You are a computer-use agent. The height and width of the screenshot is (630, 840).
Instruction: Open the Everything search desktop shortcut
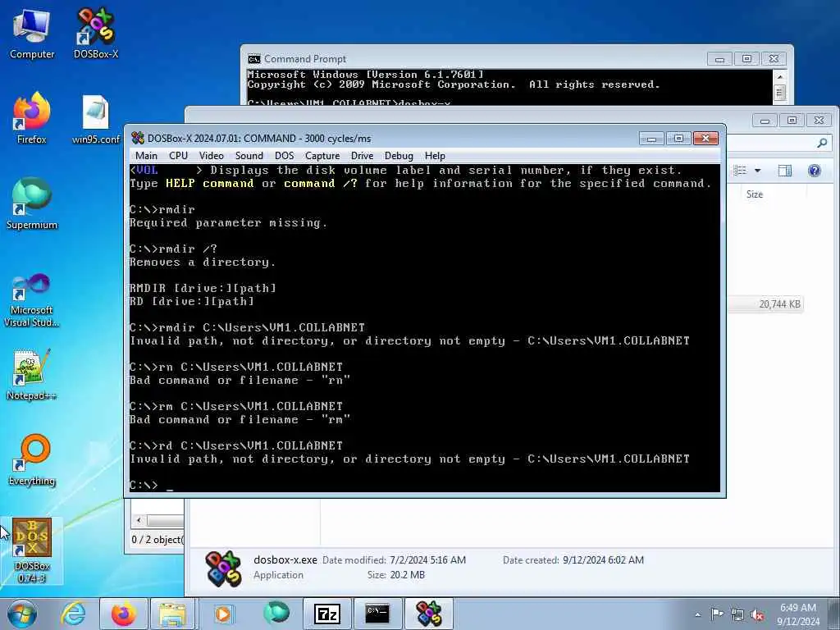(x=32, y=461)
